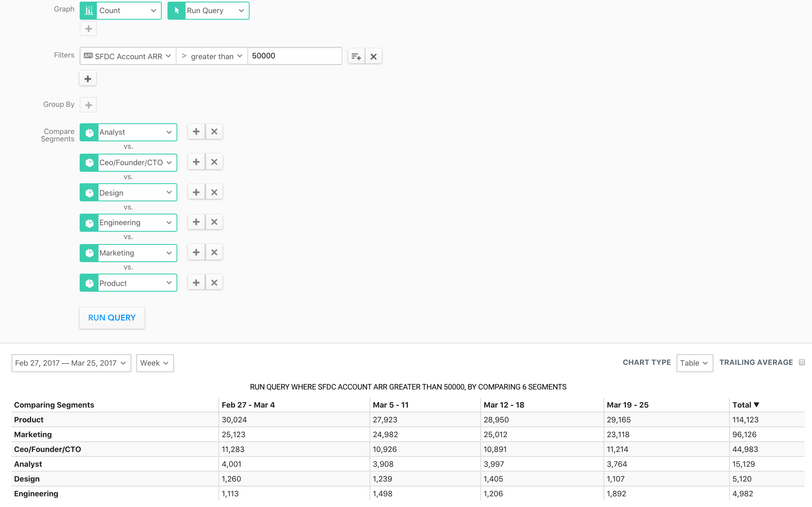Enable the Trailing Average checkbox
Image resolution: width=812 pixels, height=507 pixels.
(802, 362)
